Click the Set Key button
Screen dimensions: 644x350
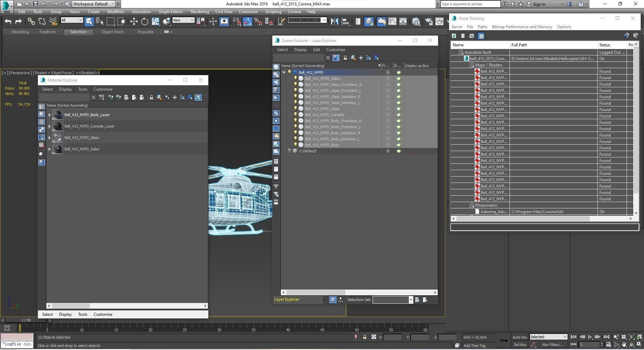click(520, 345)
